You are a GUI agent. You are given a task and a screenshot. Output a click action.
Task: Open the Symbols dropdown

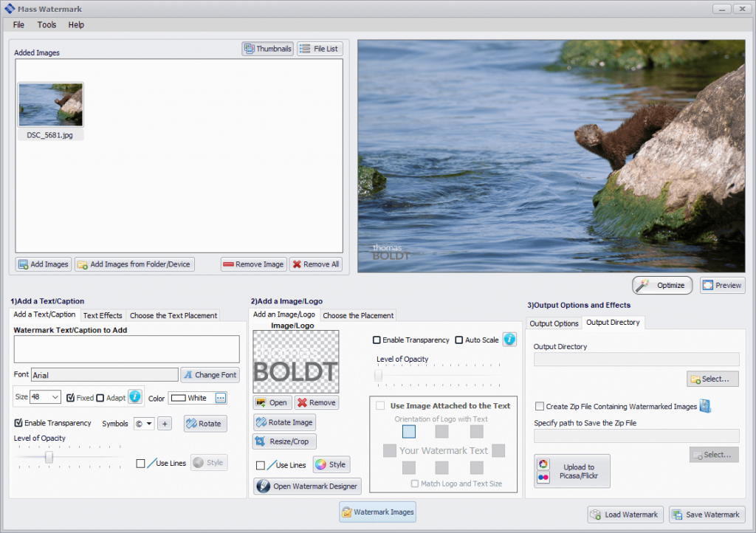tap(144, 423)
